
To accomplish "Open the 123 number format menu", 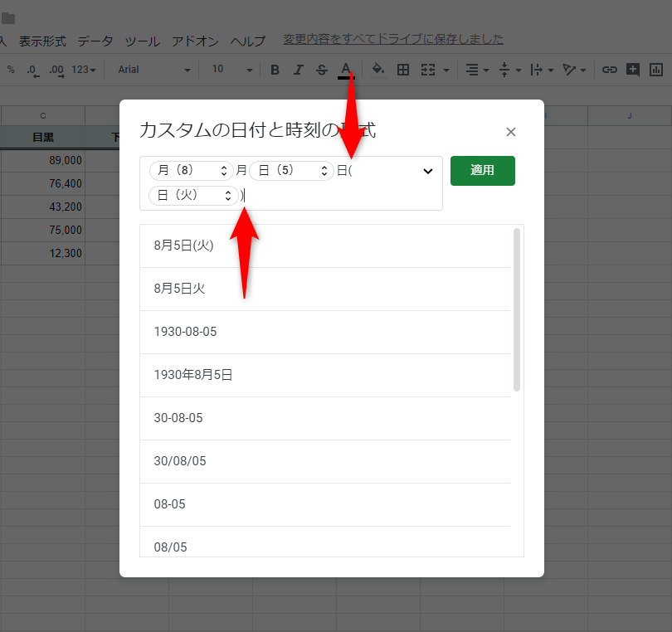I will click(84, 70).
